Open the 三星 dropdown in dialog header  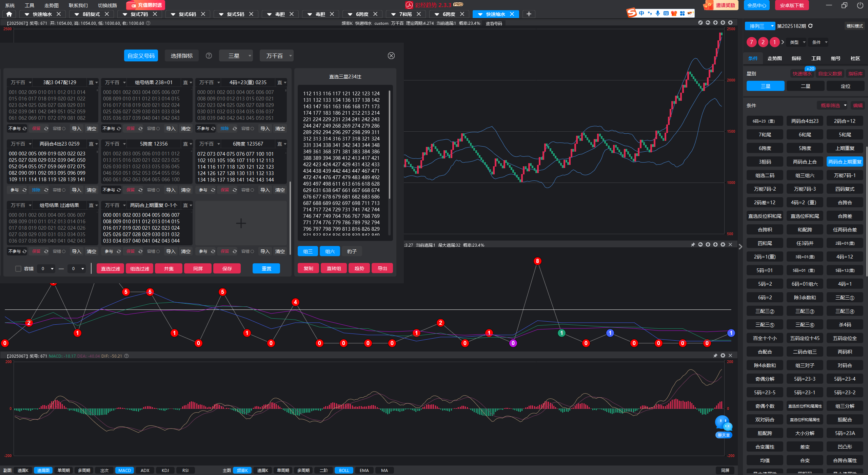(236, 56)
